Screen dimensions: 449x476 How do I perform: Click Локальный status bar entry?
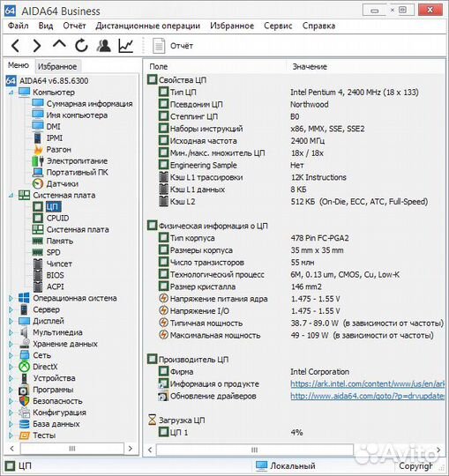pyautogui.click(x=286, y=466)
